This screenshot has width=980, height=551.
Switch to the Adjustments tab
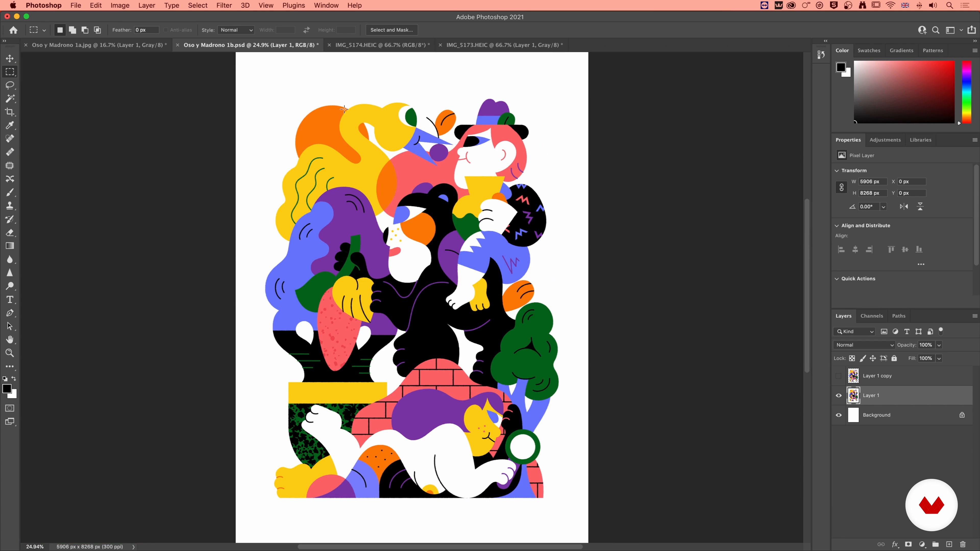coord(885,140)
